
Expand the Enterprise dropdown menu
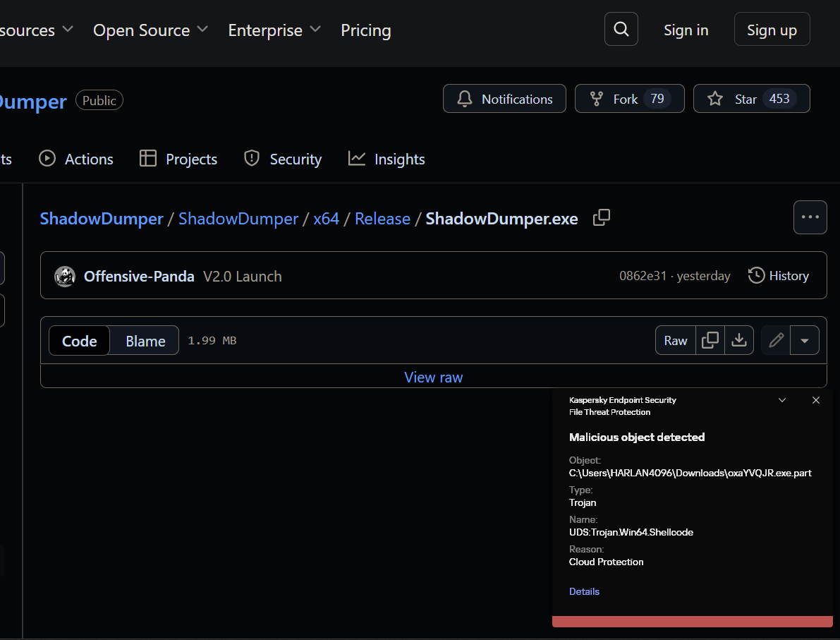274,30
